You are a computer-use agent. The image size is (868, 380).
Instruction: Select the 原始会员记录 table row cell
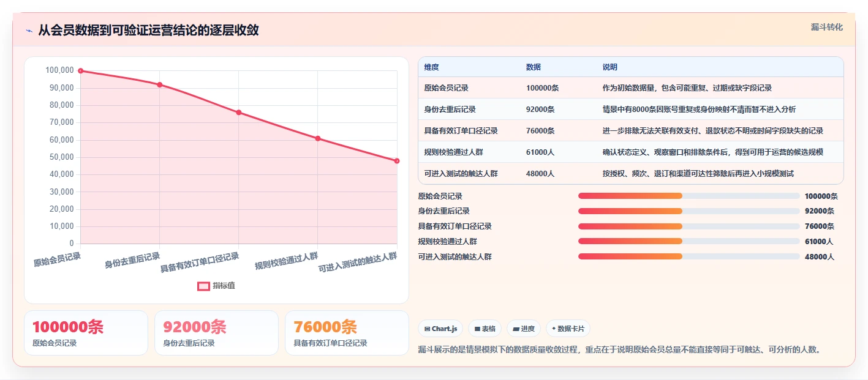[469, 88]
